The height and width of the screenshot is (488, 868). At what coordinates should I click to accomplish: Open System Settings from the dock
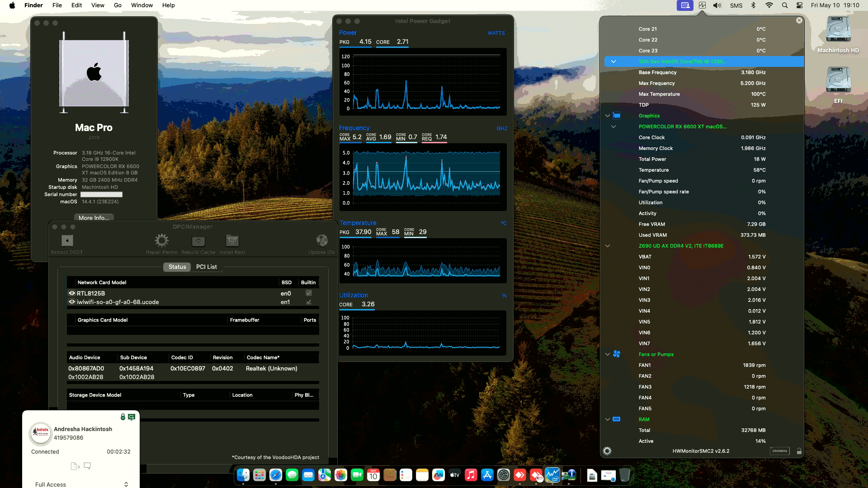point(504,475)
